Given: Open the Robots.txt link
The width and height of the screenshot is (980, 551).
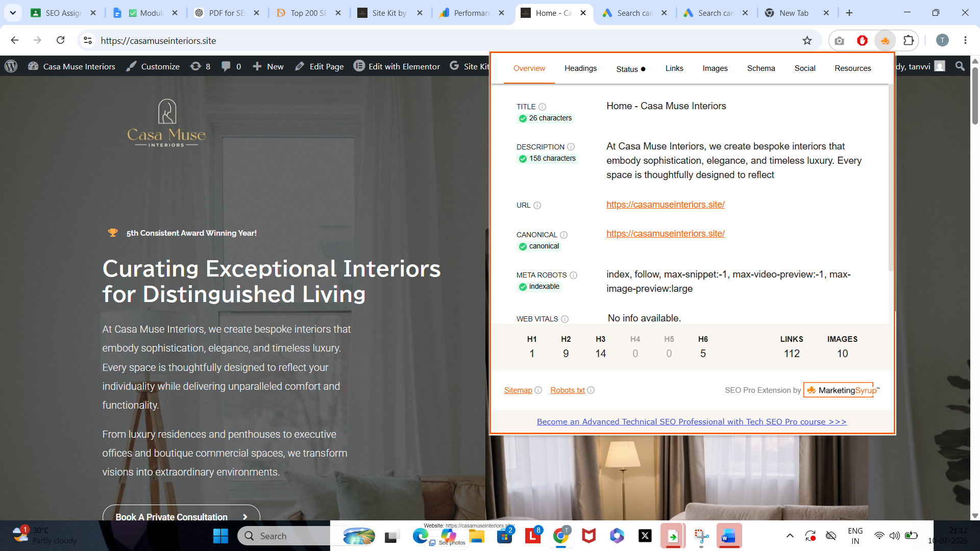Looking at the screenshot, I should [x=567, y=390].
